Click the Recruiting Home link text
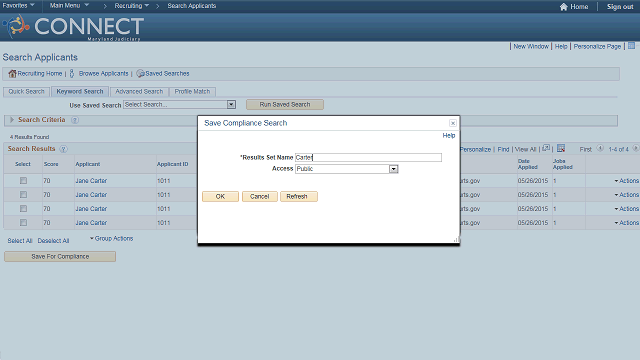 [40, 73]
